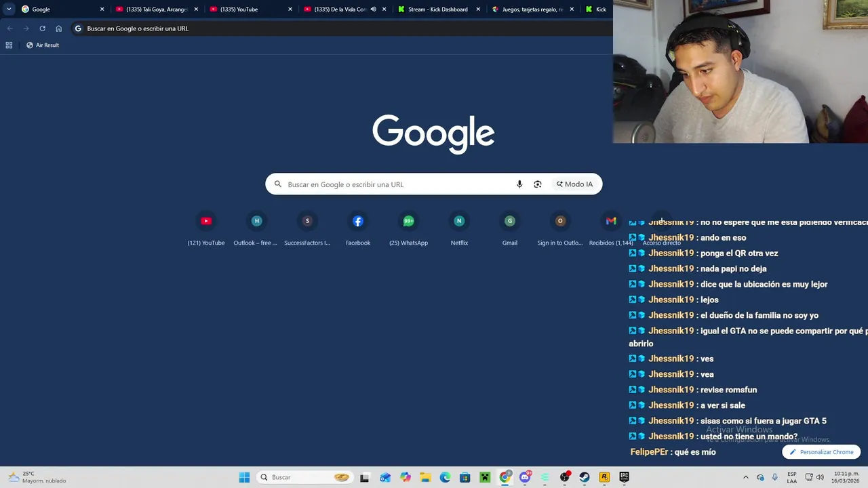Open the YouTube shortcut tile

(x=206, y=229)
